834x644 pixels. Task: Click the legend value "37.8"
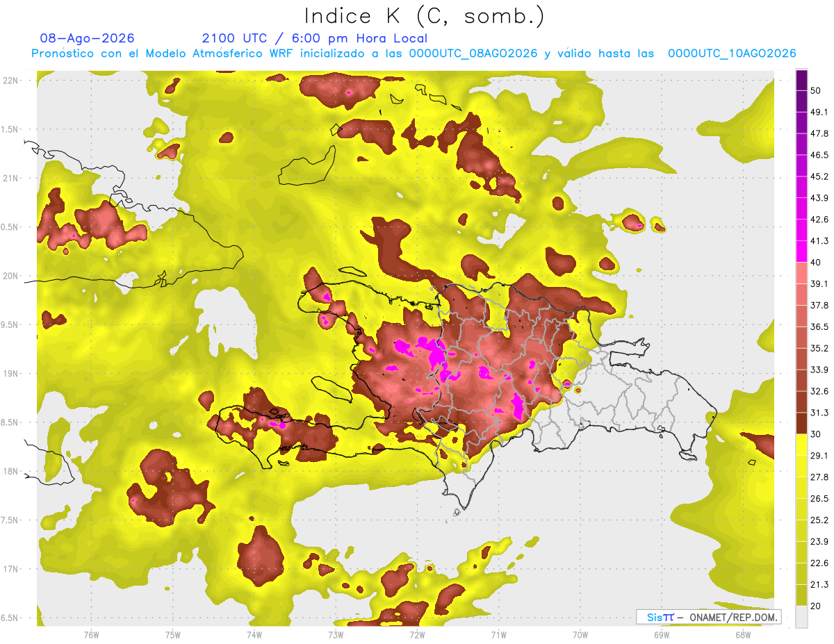pyautogui.click(x=819, y=305)
